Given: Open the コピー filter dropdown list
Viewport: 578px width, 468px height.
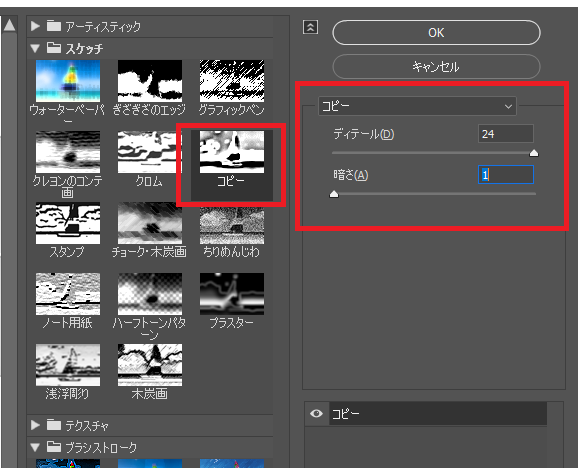Looking at the screenshot, I should tap(417, 106).
